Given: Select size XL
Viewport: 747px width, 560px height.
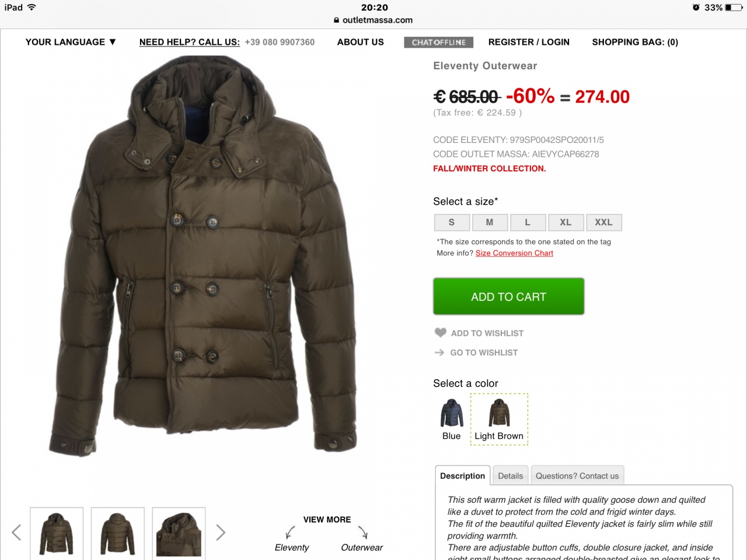Looking at the screenshot, I should pos(566,222).
